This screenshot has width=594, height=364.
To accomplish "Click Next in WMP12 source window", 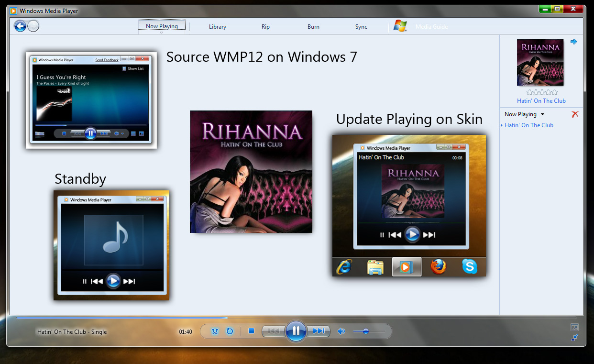I will point(104,133).
